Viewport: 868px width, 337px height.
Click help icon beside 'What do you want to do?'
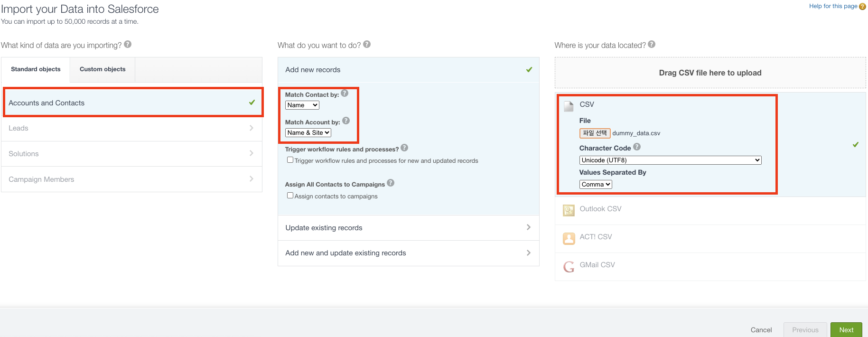[x=367, y=45]
